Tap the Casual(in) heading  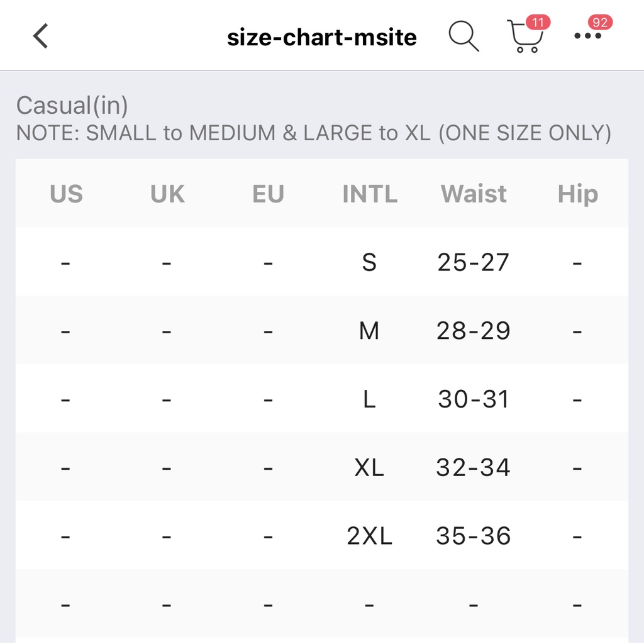pyautogui.click(x=72, y=105)
